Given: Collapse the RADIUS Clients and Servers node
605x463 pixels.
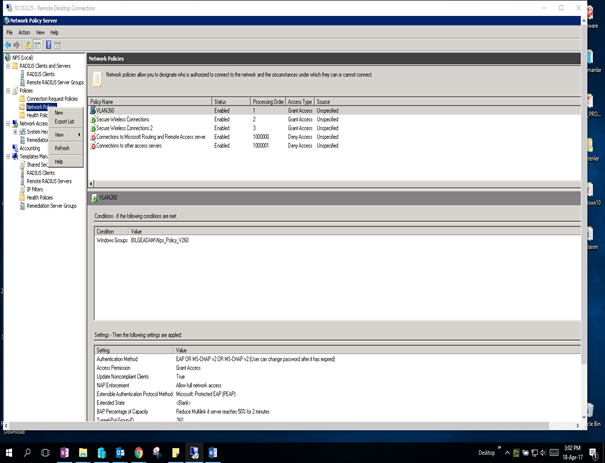Looking at the screenshot, I should (8, 66).
